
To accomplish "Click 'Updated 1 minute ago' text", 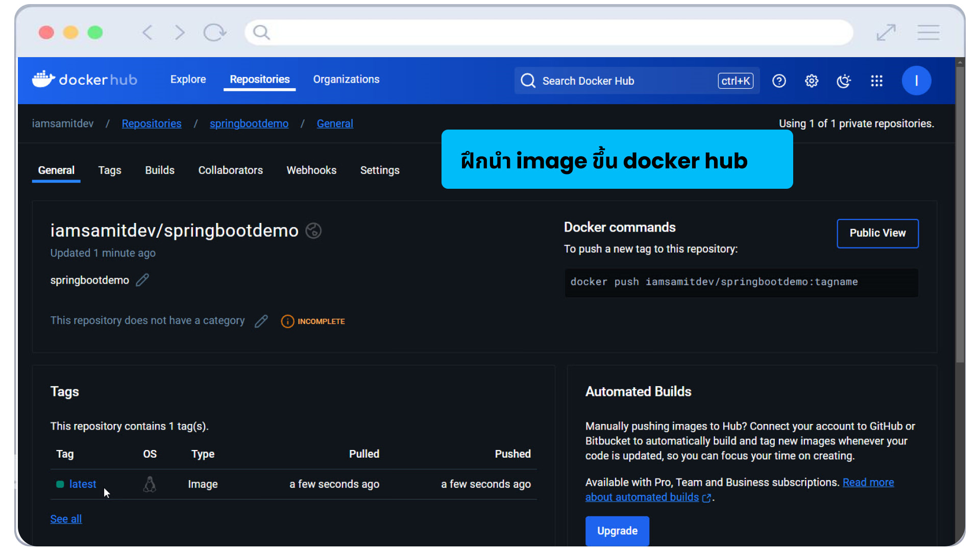I will point(103,253).
